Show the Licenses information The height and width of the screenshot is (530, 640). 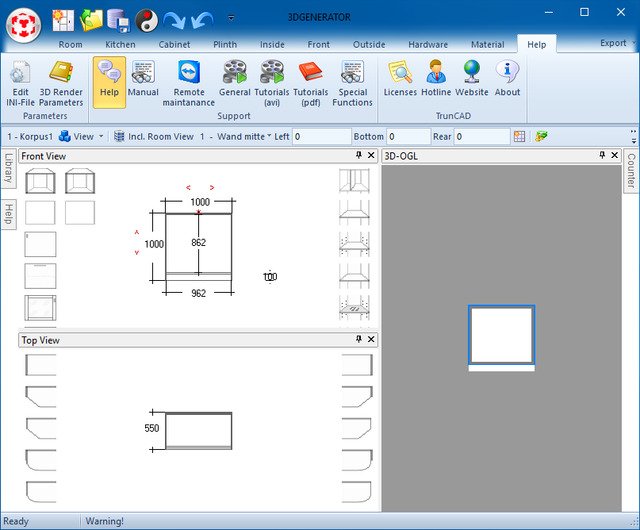click(400, 78)
